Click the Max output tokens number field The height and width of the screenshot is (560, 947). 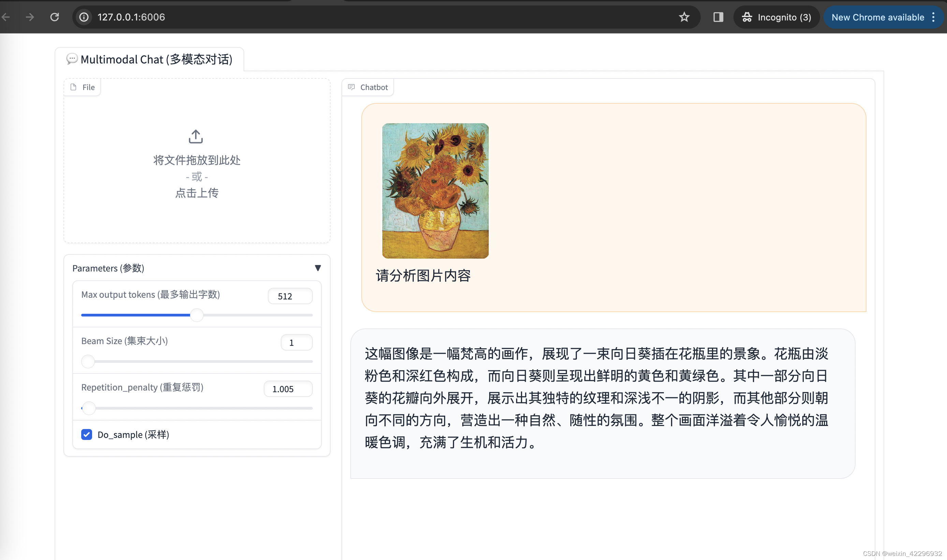coord(290,296)
